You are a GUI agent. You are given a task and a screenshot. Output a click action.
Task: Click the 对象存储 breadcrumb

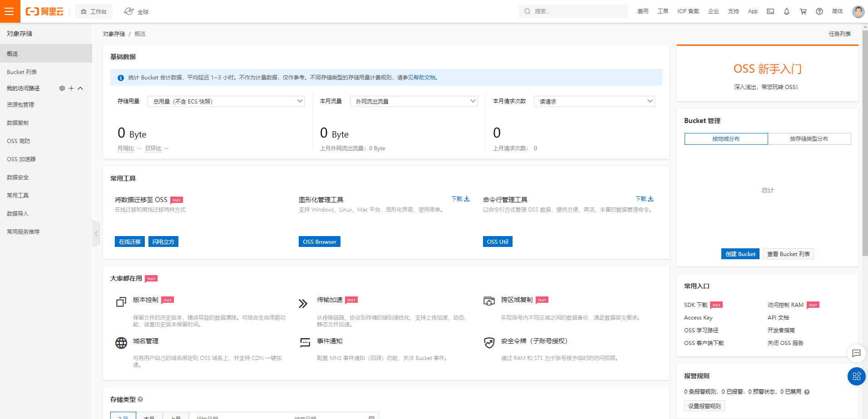click(x=114, y=34)
